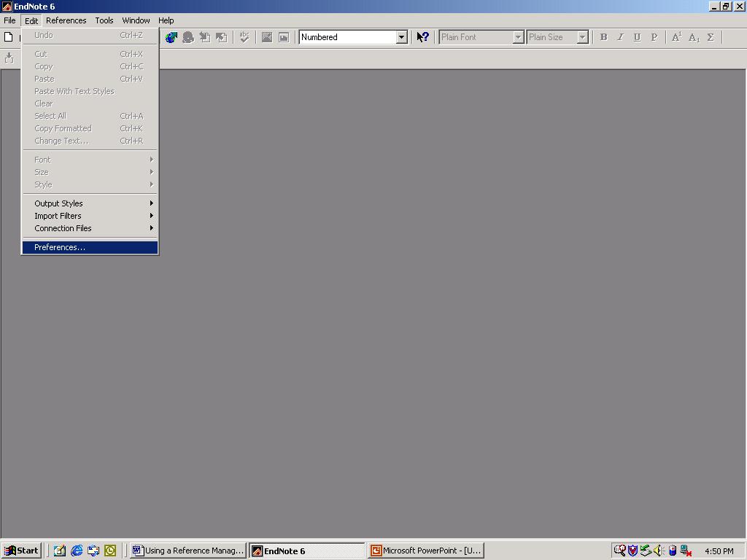Image resolution: width=747 pixels, height=560 pixels.
Task: Click the green clock quick launch icon
Action: point(110,551)
